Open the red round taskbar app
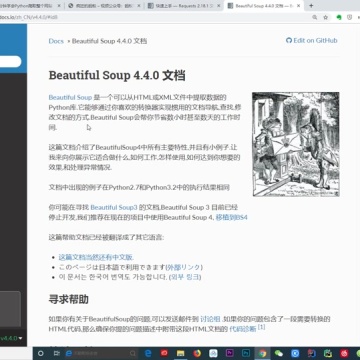 164,353
